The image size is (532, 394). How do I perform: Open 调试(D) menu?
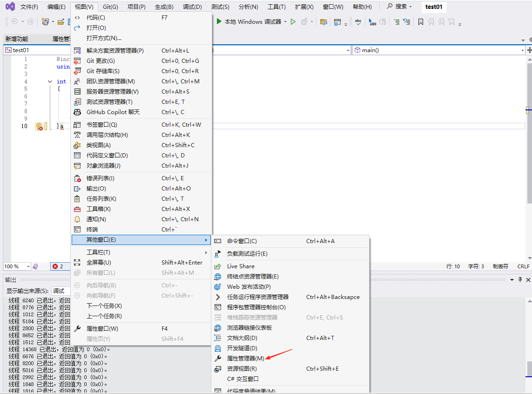coord(192,7)
